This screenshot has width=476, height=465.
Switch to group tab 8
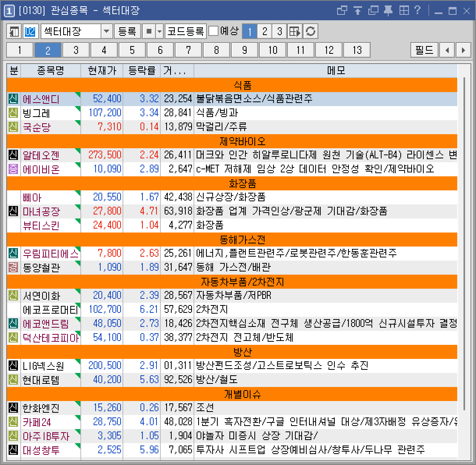pyautogui.click(x=217, y=50)
